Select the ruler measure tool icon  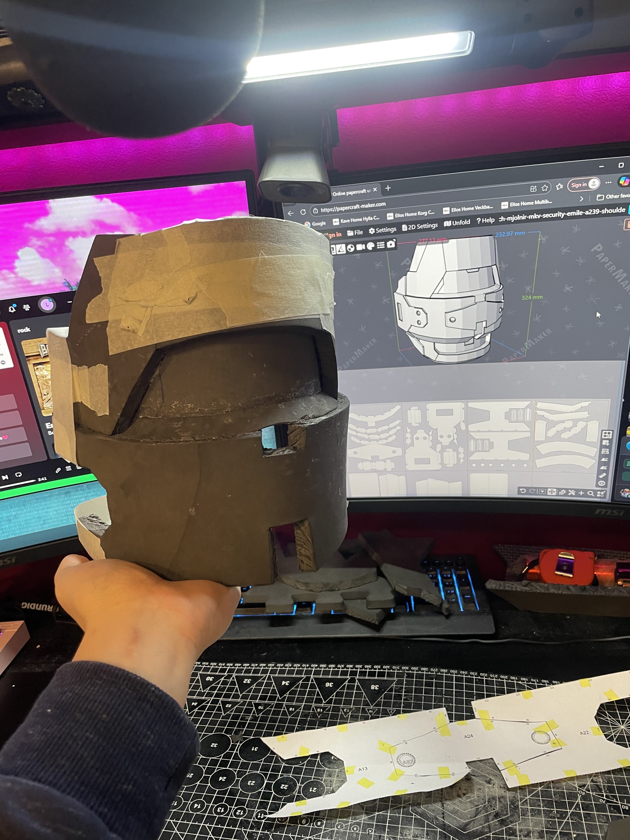pos(603,475)
